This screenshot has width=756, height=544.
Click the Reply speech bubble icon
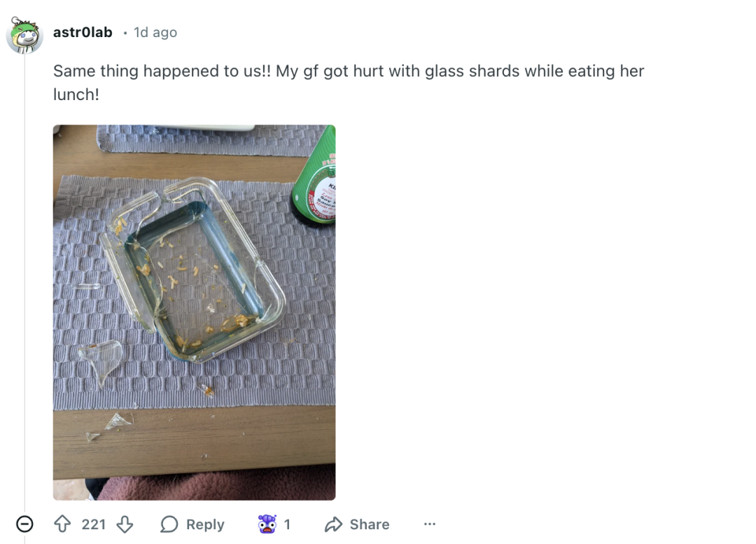(x=169, y=524)
